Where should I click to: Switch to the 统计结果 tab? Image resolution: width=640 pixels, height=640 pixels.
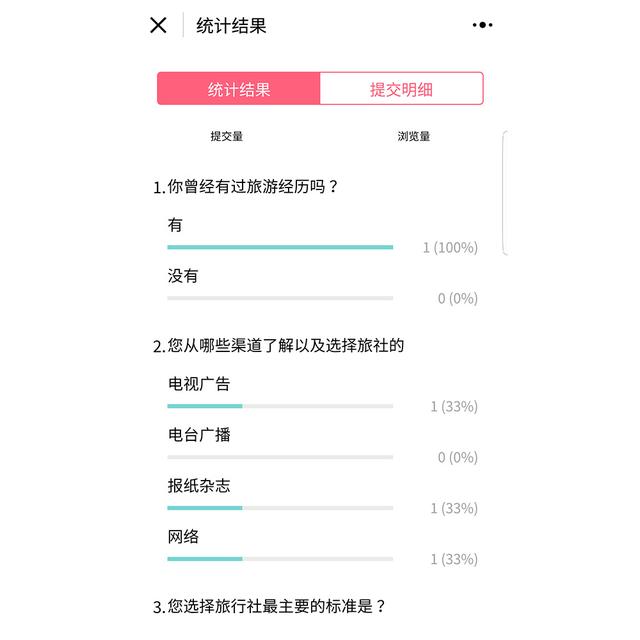239,89
